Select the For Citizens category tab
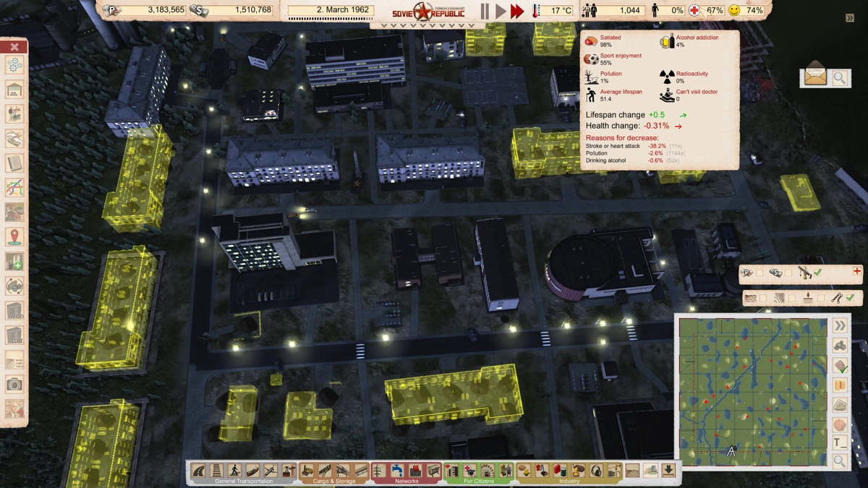Viewport: 868px width, 488px height. coord(478,481)
